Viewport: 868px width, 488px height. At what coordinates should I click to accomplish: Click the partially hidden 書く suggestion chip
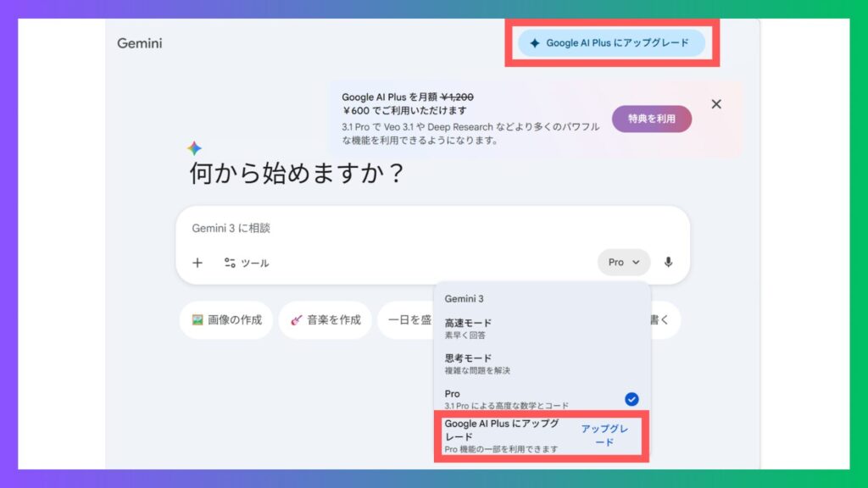click(665, 320)
